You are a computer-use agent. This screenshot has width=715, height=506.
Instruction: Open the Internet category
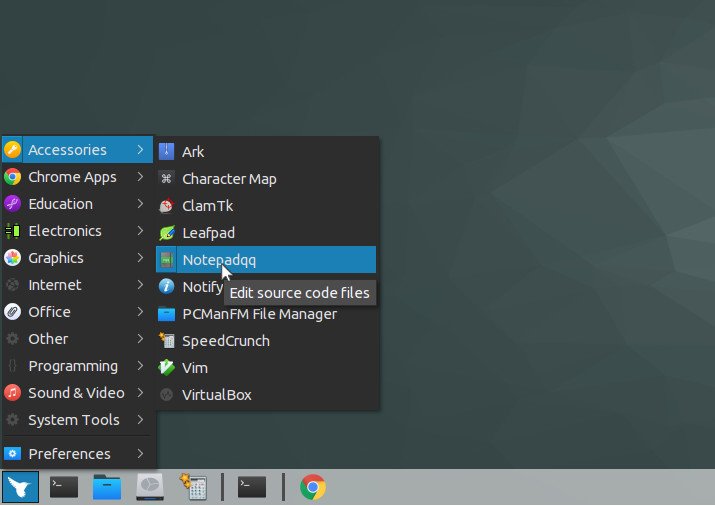point(78,284)
